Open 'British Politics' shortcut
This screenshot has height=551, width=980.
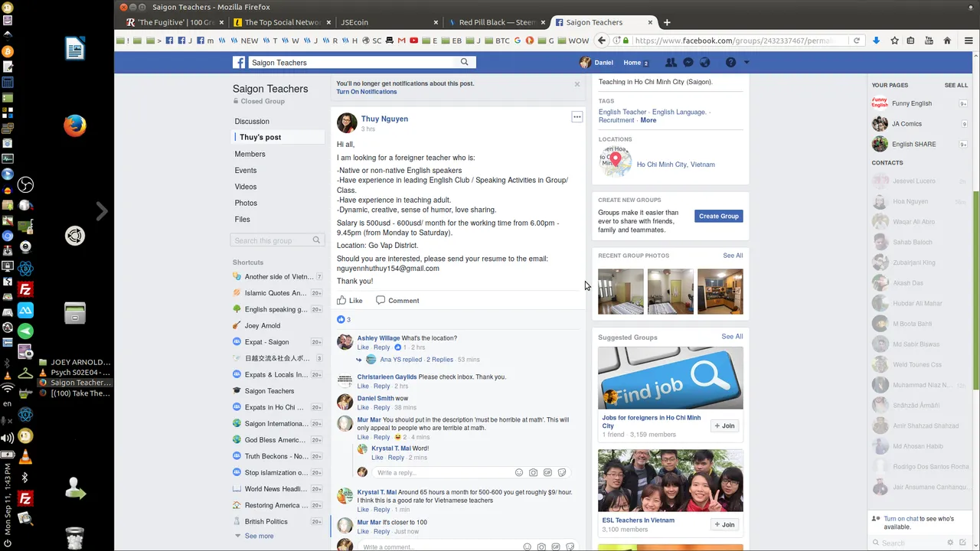pyautogui.click(x=266, y=522)
